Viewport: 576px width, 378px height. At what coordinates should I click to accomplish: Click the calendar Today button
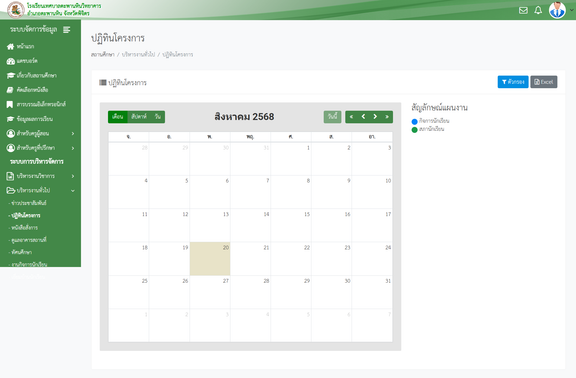click(332, 117)
